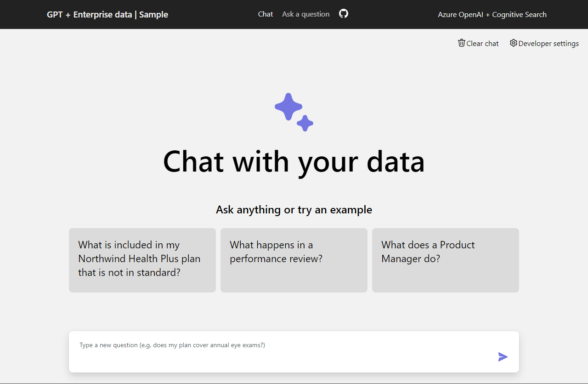Select the Chat tab in the navbar
This screenshot has height=384, width=588.
coord(266,14)
